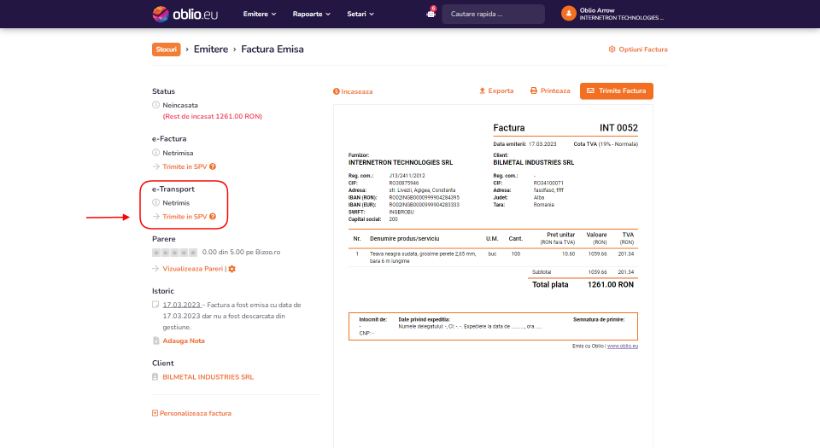Click the Incaseaza coin icon

[x=336, y=91]
